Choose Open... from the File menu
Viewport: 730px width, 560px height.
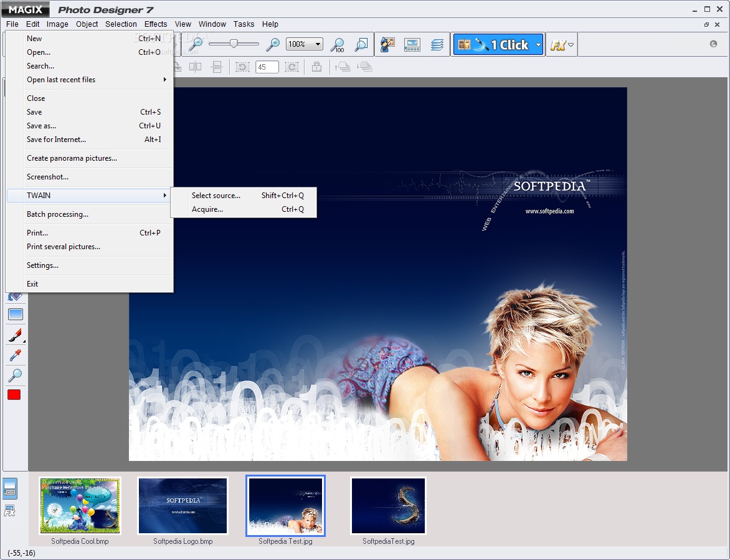(90, 52)
